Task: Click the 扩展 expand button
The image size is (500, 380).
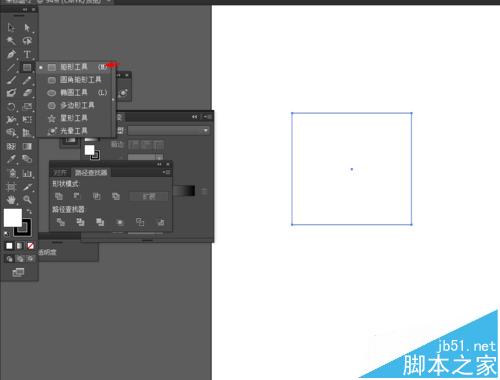Action: pos(149,196)
